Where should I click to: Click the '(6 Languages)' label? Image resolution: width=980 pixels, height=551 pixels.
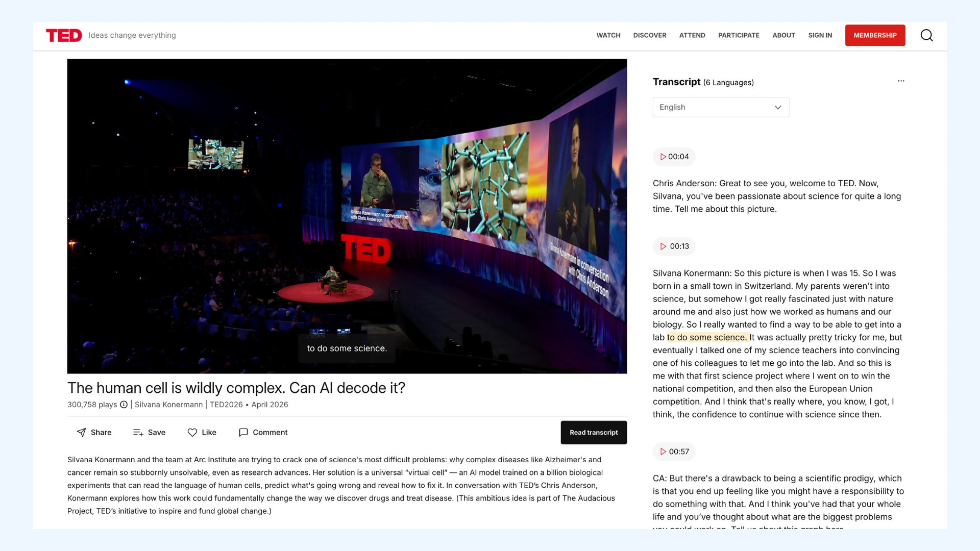pos(728,83)
